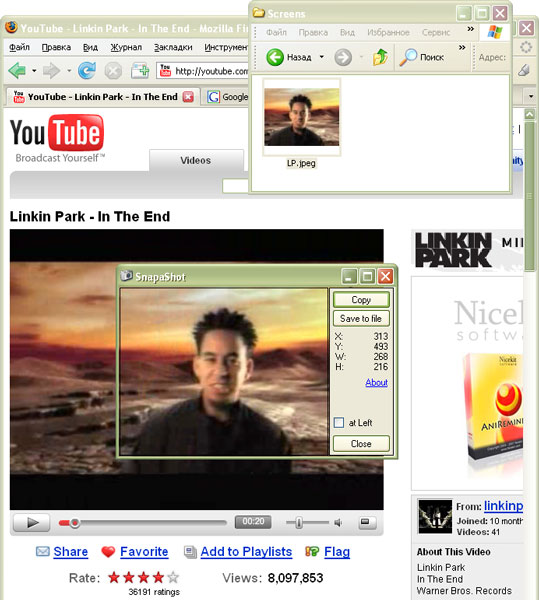The image size is (539, 600).
Task: Click the YouTube player play button
Action: click(32, 522)
